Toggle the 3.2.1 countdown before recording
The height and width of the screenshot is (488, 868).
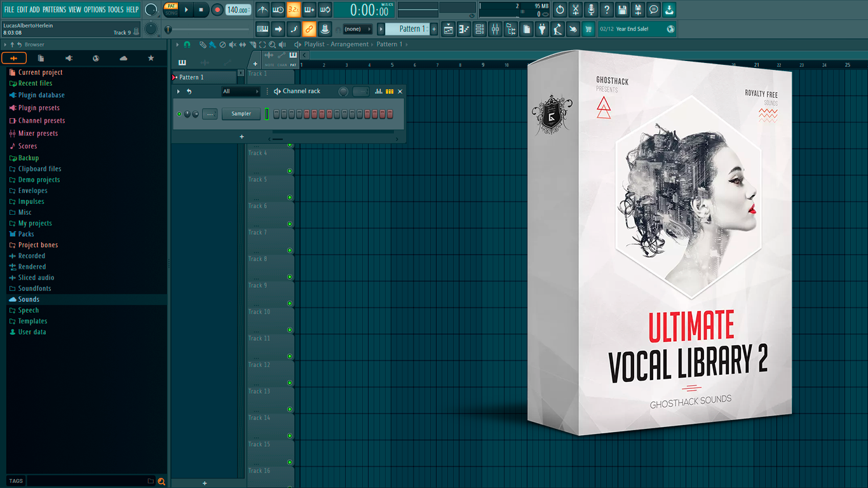294,10
